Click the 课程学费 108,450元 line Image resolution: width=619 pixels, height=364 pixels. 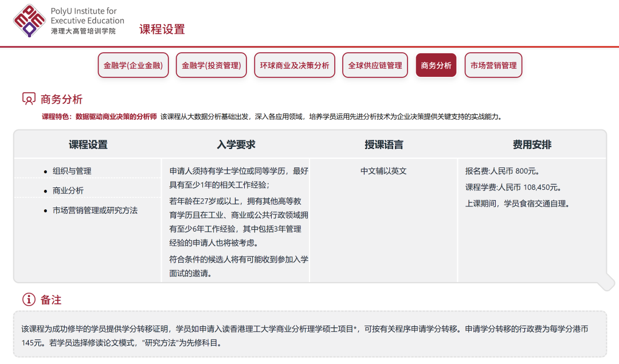[513, 187]
